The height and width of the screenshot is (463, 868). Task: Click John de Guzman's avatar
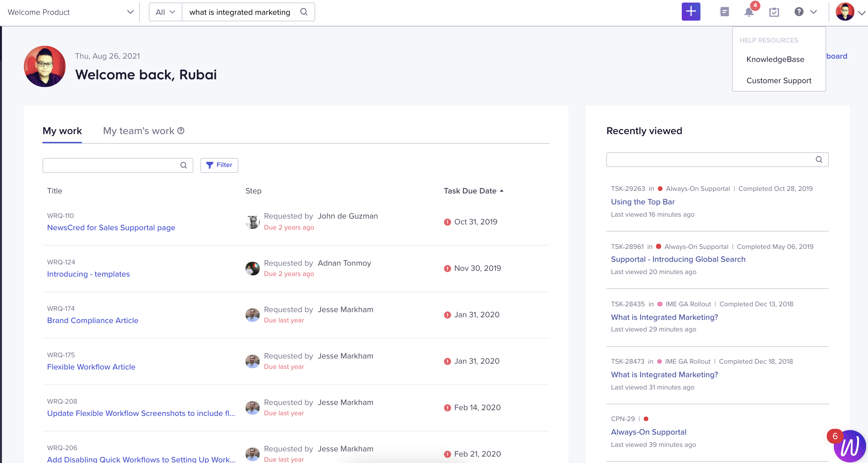click(x=252, y=222)
